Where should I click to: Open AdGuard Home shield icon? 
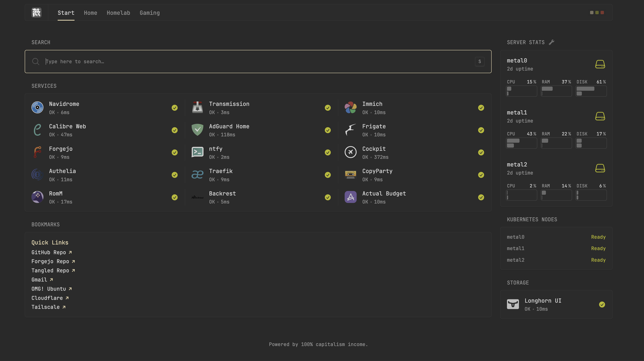[x=198, y=130]
